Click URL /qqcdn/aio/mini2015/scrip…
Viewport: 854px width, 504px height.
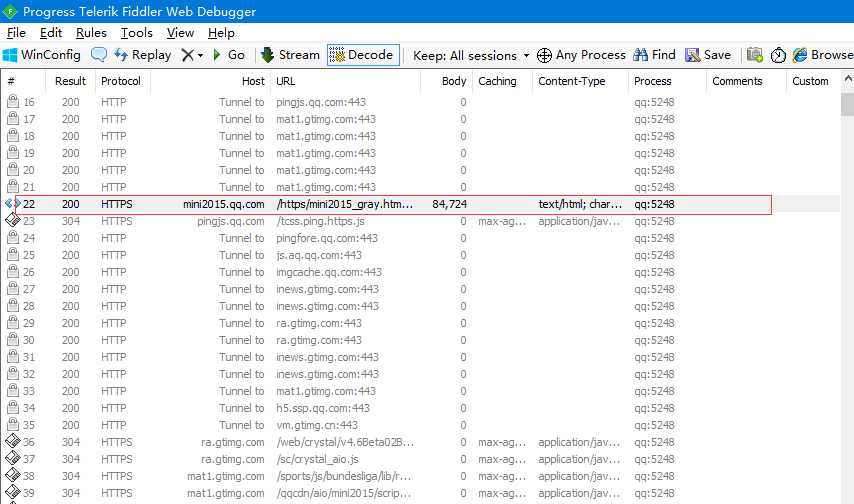(344, 493)
